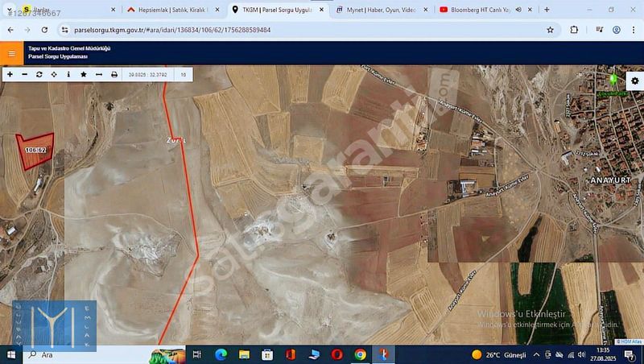Switch to the Mynet tab
Screen dimensions: 644x364
[382, 10]
